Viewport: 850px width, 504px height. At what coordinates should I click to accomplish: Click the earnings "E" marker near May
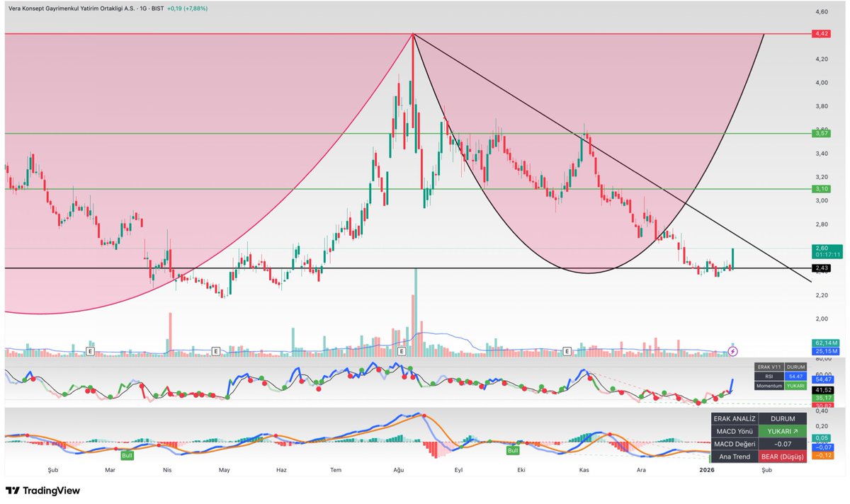(x=215, y=350)
